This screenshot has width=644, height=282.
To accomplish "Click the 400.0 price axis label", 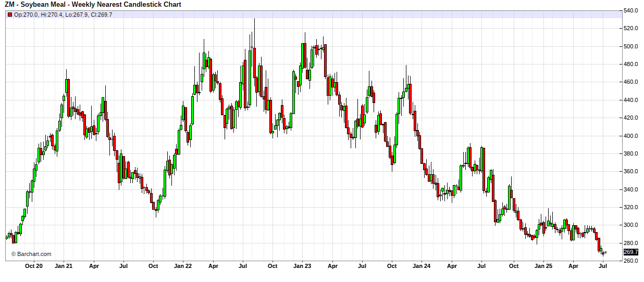I will (631, 136).
